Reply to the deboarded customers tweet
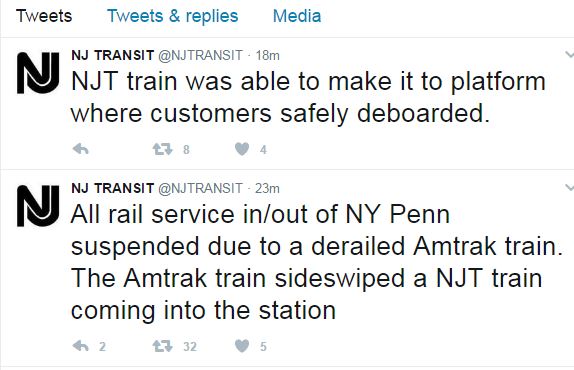This screenshot has width=574, height=370. (81, 149)
